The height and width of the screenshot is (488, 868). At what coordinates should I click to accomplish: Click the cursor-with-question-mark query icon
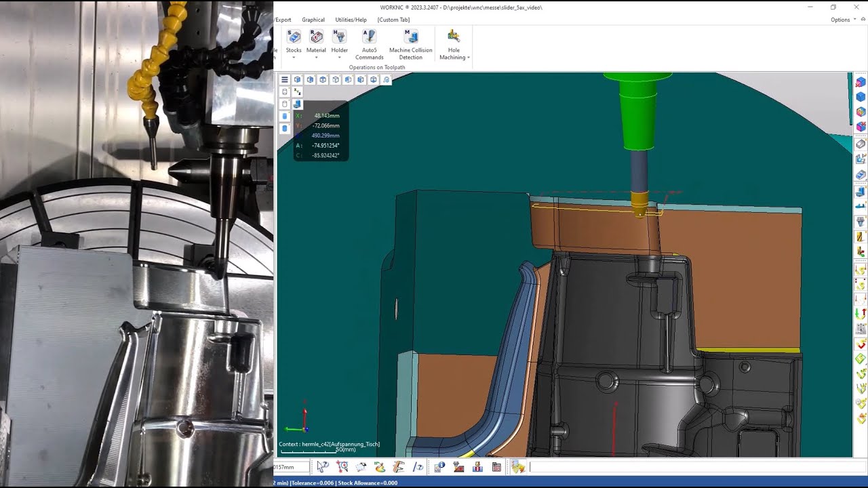coord(323,466)
